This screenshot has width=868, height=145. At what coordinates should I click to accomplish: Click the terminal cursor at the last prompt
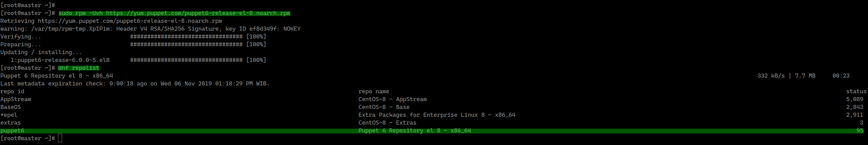tap(60, 138)
